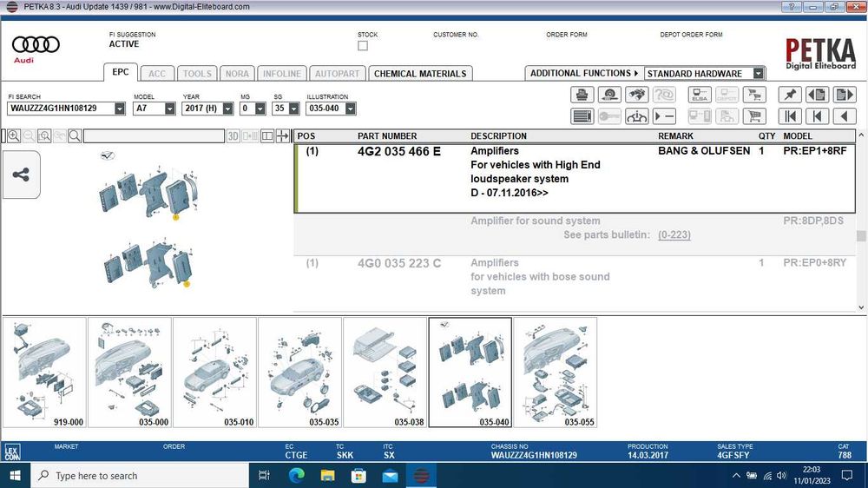Click the share icon beside illustration

[21, 175]
